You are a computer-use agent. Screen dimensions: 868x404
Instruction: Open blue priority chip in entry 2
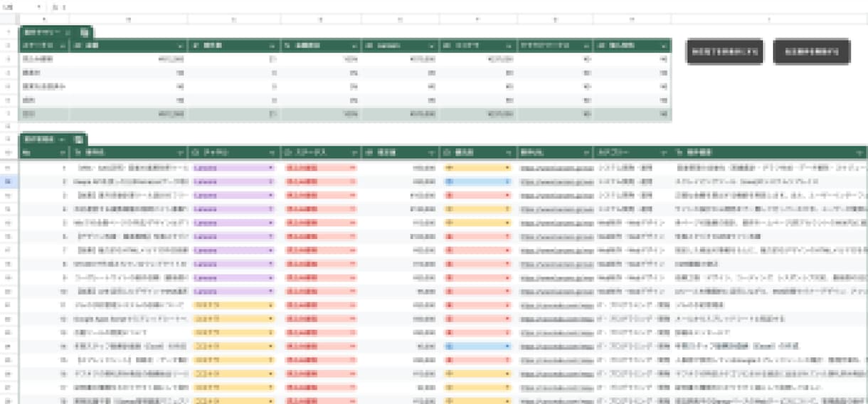[477, 182]
